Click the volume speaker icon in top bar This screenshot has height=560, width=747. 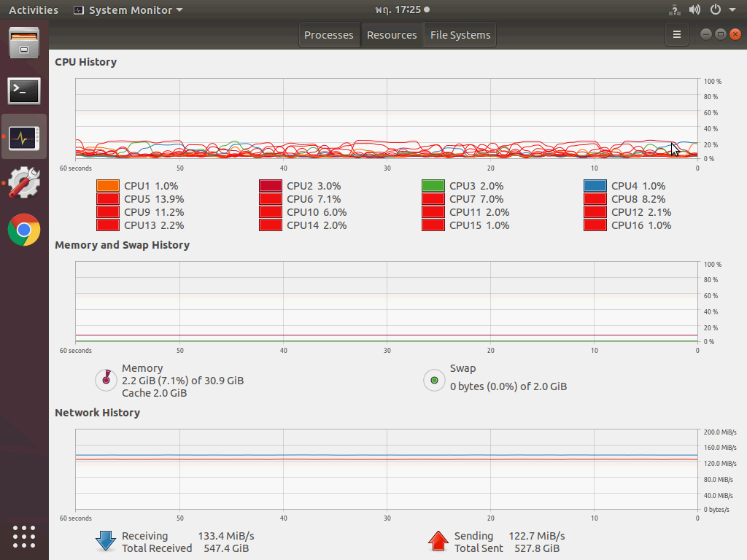694,9
